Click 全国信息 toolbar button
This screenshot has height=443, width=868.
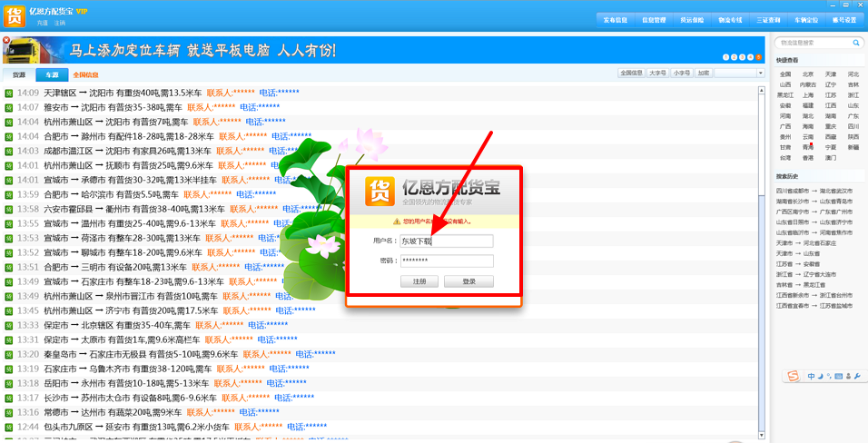(632, 74)
